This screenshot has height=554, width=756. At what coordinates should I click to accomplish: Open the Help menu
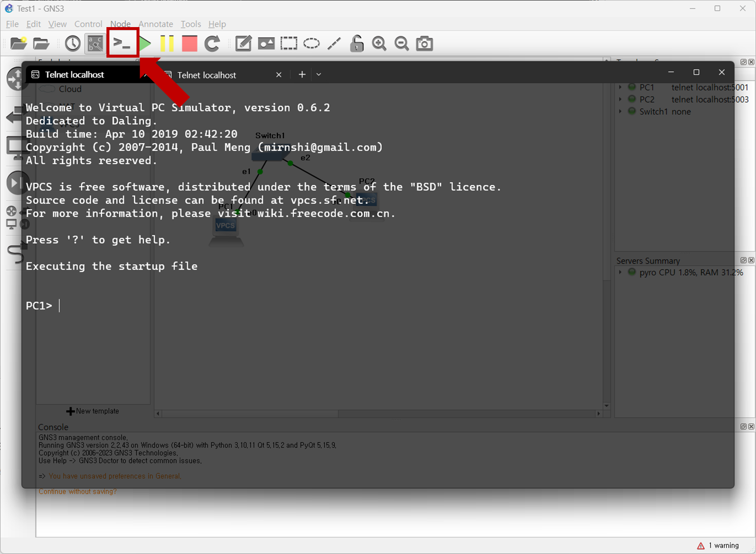click(217, 24)
